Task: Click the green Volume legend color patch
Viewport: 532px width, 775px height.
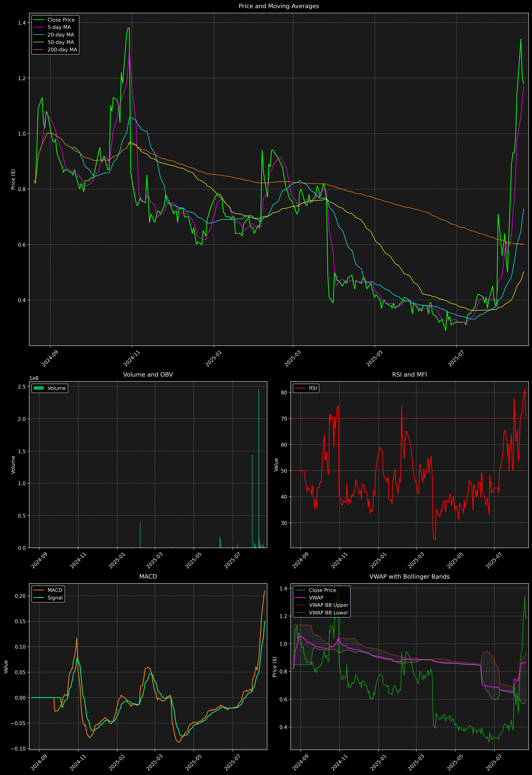Action: [x=39, y=388]
